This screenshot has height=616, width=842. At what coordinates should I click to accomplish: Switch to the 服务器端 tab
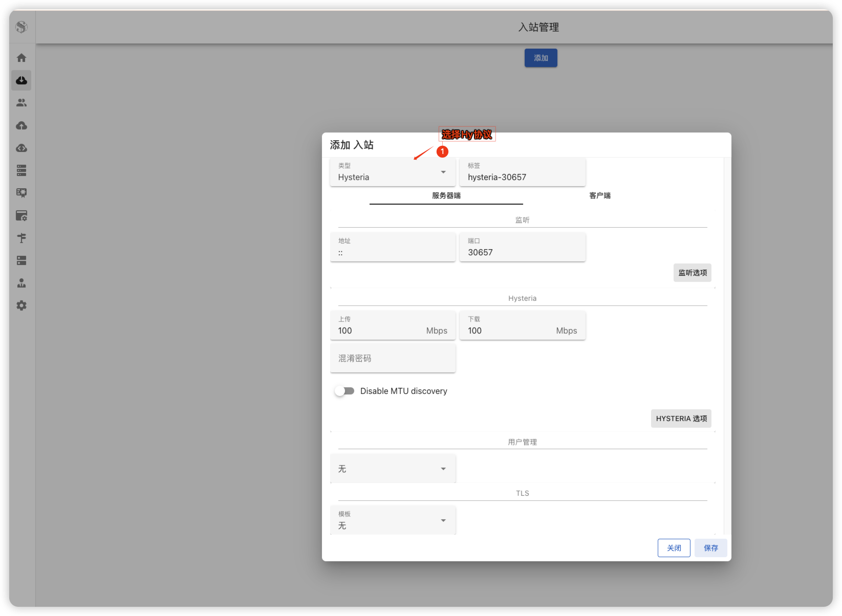point(446,195)
